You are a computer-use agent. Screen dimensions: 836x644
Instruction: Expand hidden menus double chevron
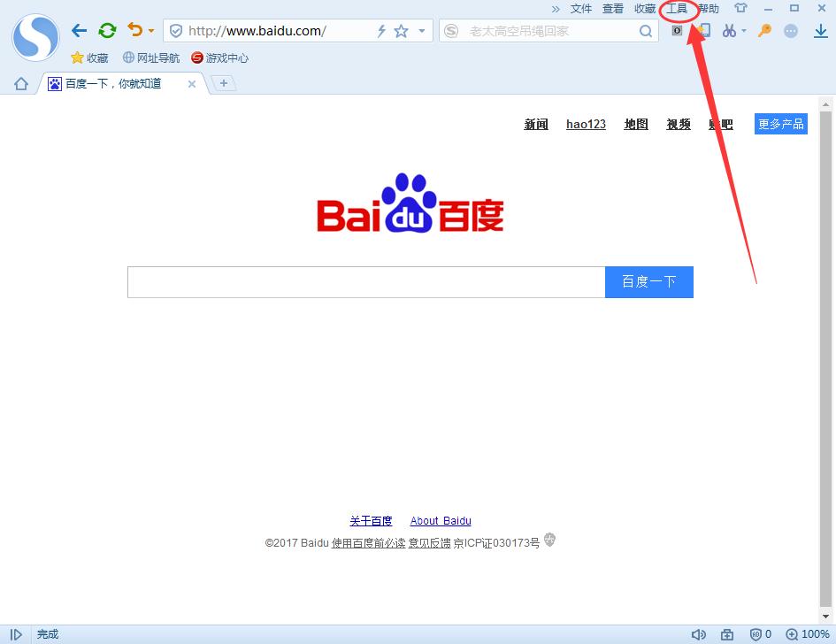[x=556, y=9]
